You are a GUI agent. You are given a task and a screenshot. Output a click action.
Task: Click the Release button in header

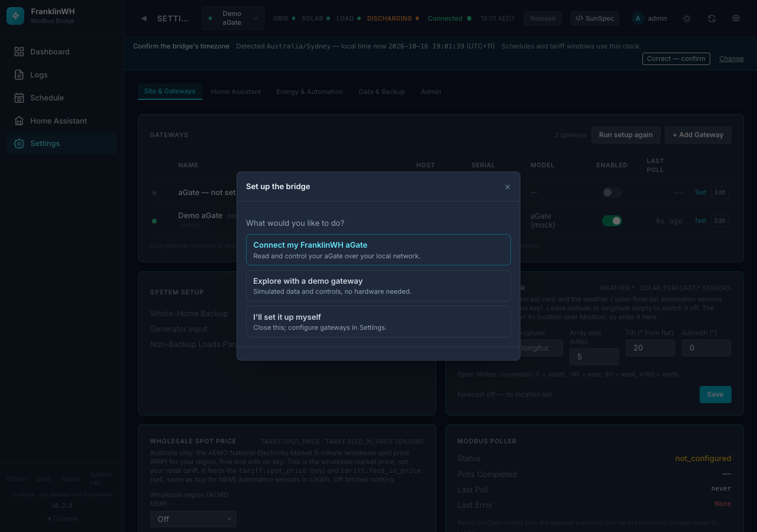543,18
